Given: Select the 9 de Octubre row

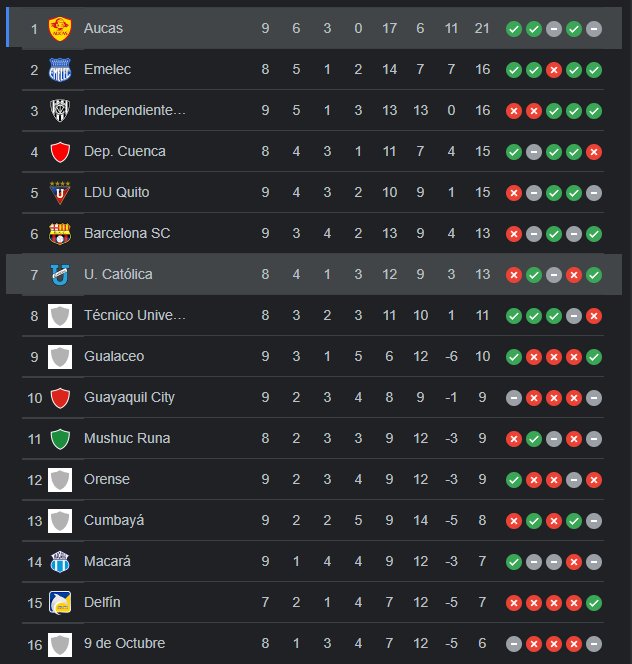Looking at the screenshot, I should [x=313, y=644].
